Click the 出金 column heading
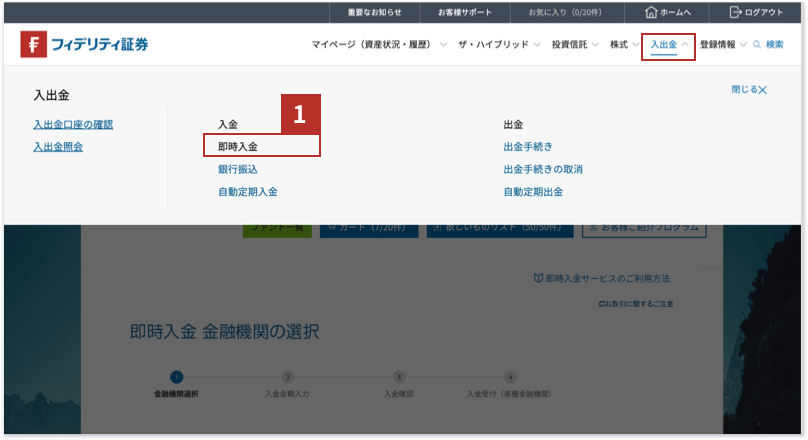808x440 pixels. pos(513,124)
